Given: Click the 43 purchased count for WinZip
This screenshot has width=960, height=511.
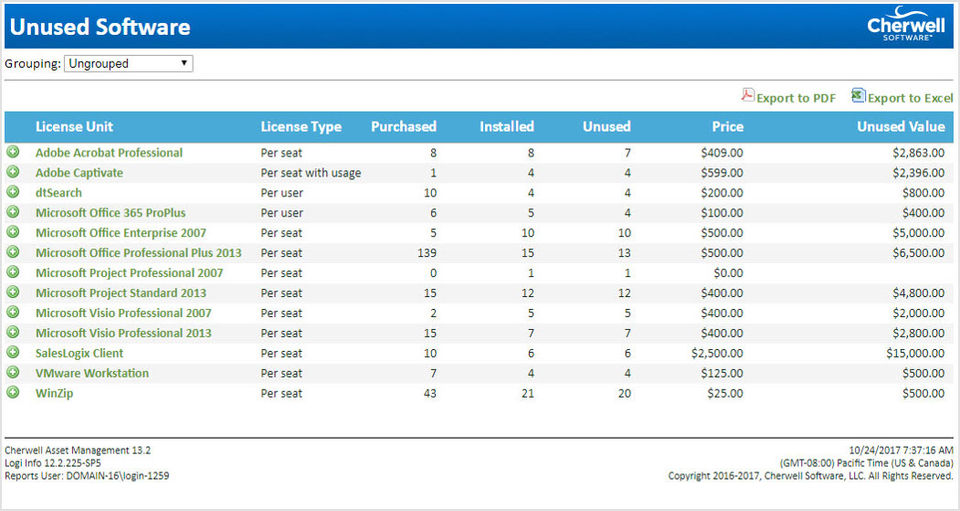Looking at the screenshot, I should click(x=430, y=394).
